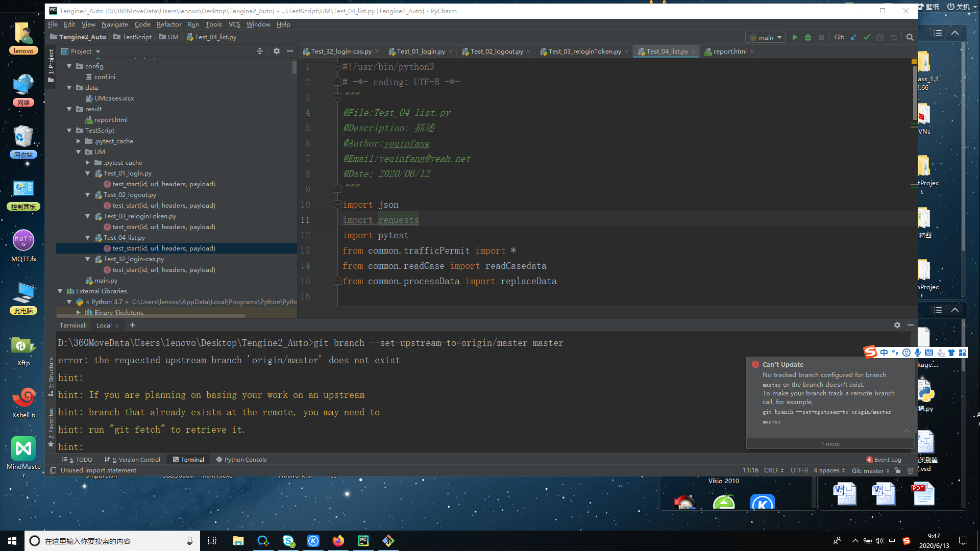The height and width of the screenshot is (551, 980).
Task: Open terminal settings gear icon
Action: (x=897, y=325)
